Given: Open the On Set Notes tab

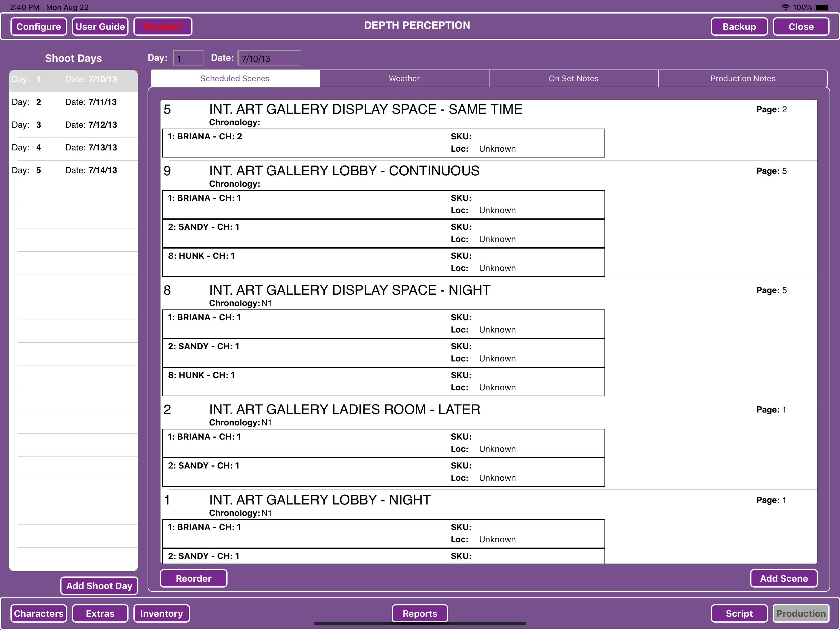Looking at the screenshot, I should click(x=573, y=78).
